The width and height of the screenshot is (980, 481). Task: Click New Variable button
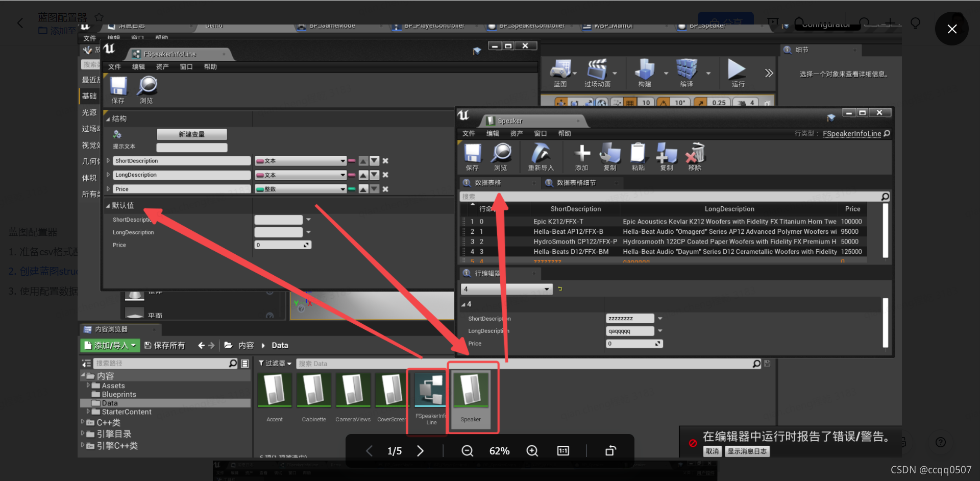[191, 134]
